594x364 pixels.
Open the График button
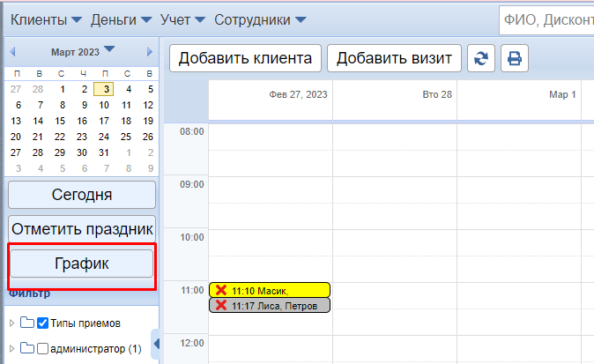[x=82, y=264]
